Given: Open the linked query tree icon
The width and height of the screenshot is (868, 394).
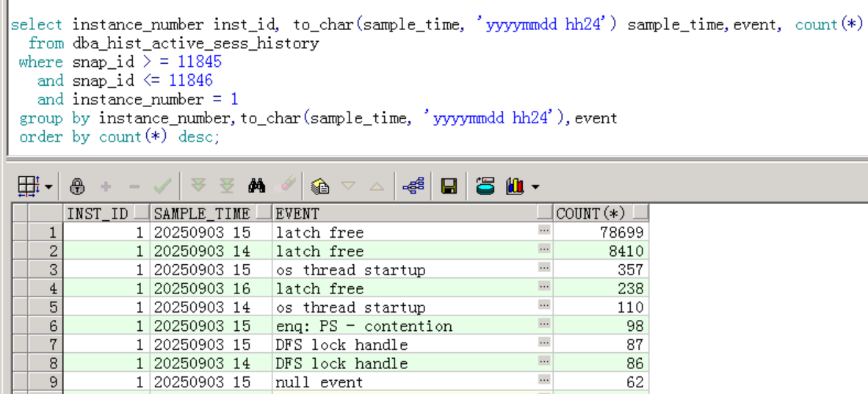Looking at the screenshot, I should (413, 186).
